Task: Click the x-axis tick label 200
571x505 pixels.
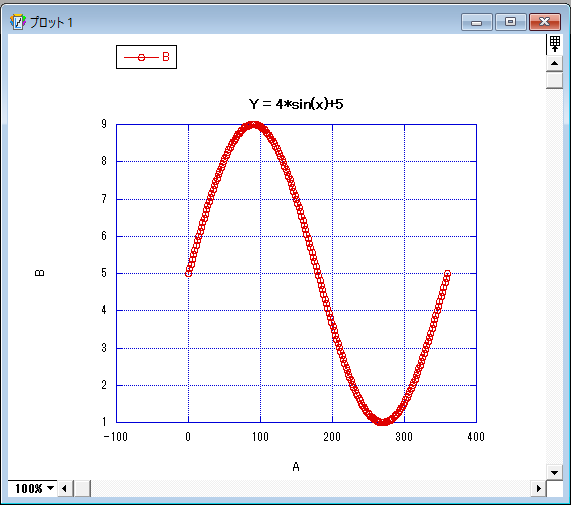Action: point(332,437)
